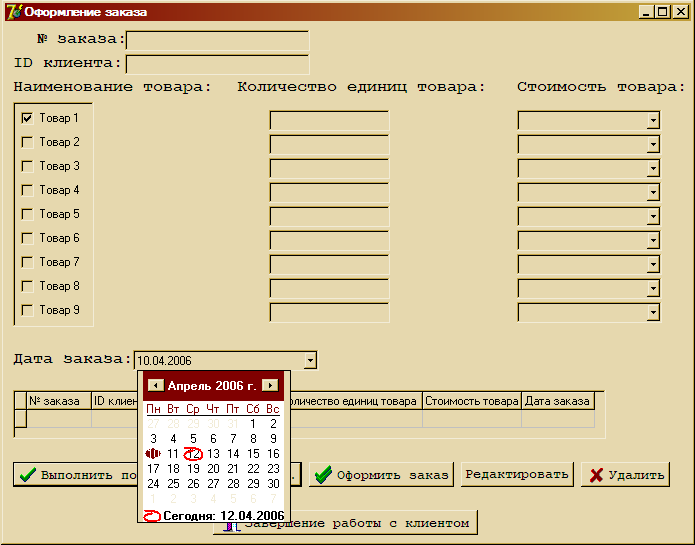The image size is (695, 545).
Task: Mark the Товар 8 checkbox
Action: tap(27, 286)
